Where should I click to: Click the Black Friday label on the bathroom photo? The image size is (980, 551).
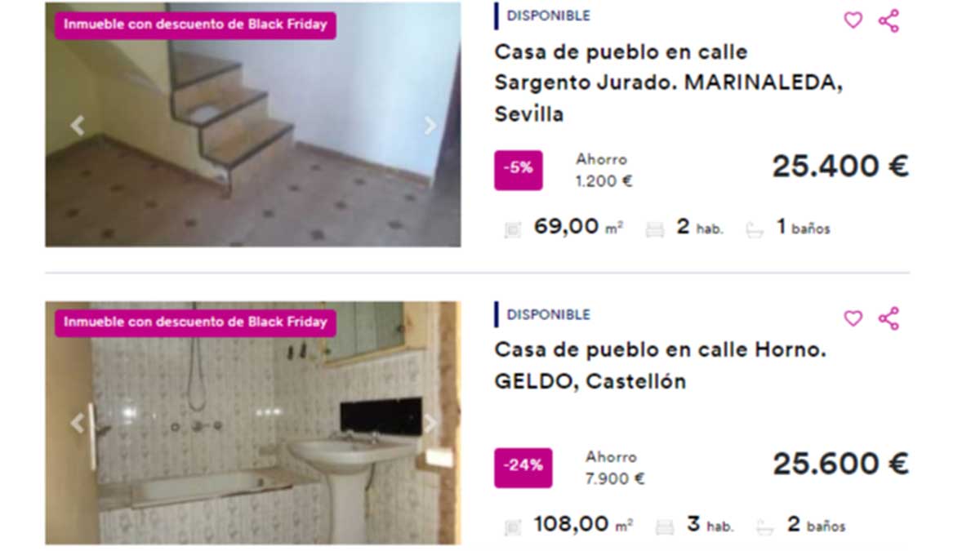pos(196,322)
